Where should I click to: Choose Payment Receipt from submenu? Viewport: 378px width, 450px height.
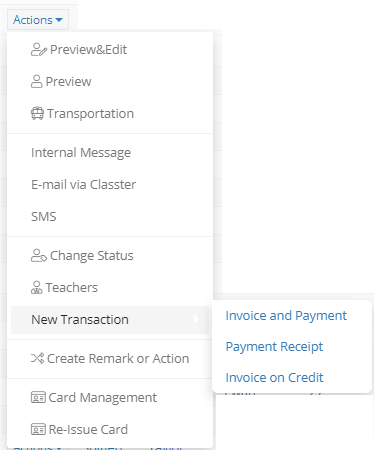[x=274, y=347]
